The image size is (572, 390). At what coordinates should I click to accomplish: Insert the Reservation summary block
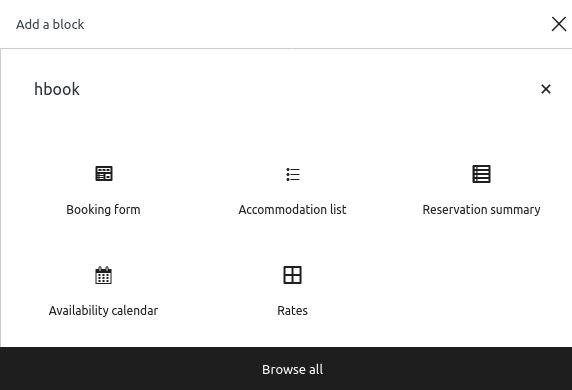[481, 190]
